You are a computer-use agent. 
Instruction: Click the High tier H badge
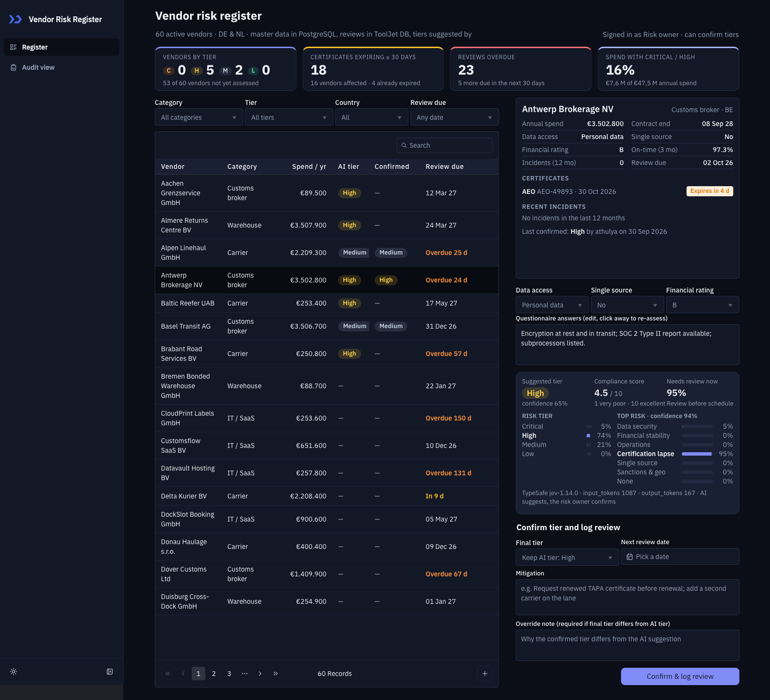point(196,71)
